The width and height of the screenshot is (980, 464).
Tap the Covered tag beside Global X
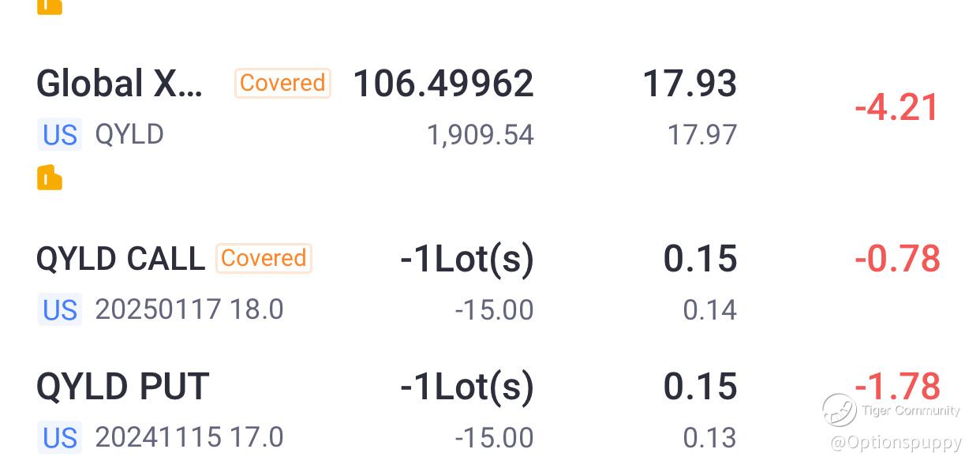tap(282, 83)
